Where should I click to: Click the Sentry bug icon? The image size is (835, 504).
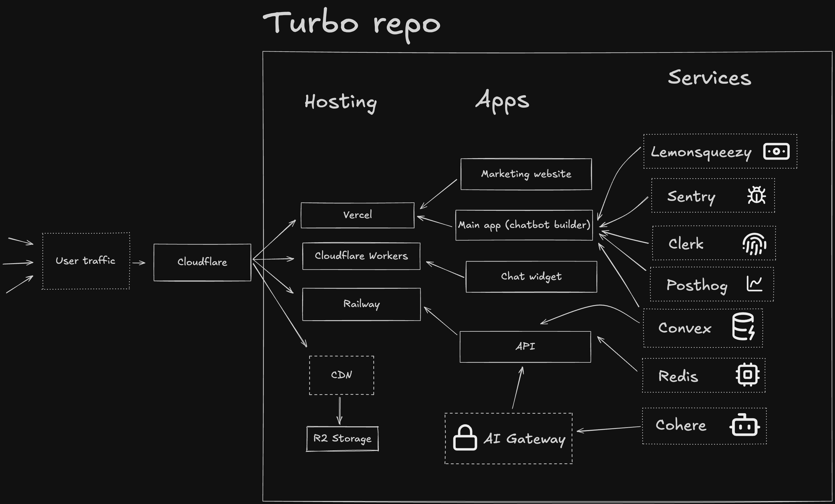[x=756, y=195]
